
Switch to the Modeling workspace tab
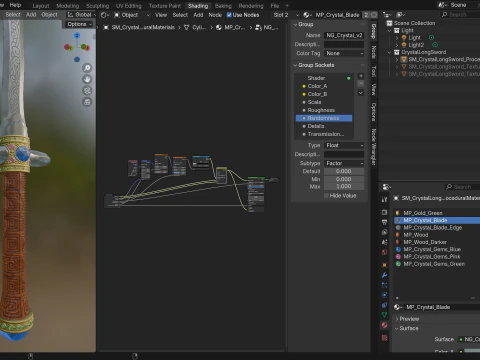click(x=68, y=6)
